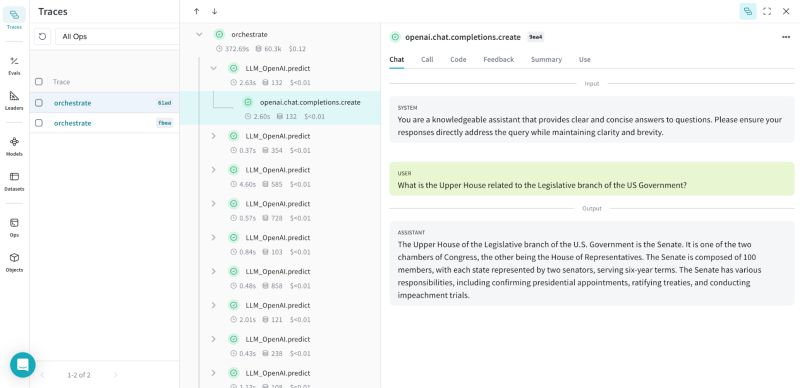Viewport: 800px width, 388px height.
Task: Click status icon beside openai.chat.completions.create header
Action: point(395,37)
